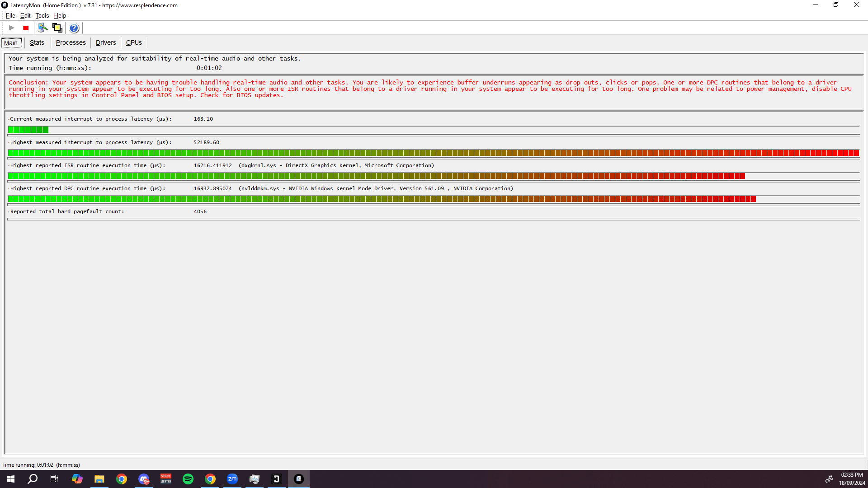Click the highest interrupt latency bar
868x488 pixels.
[433, 153]
